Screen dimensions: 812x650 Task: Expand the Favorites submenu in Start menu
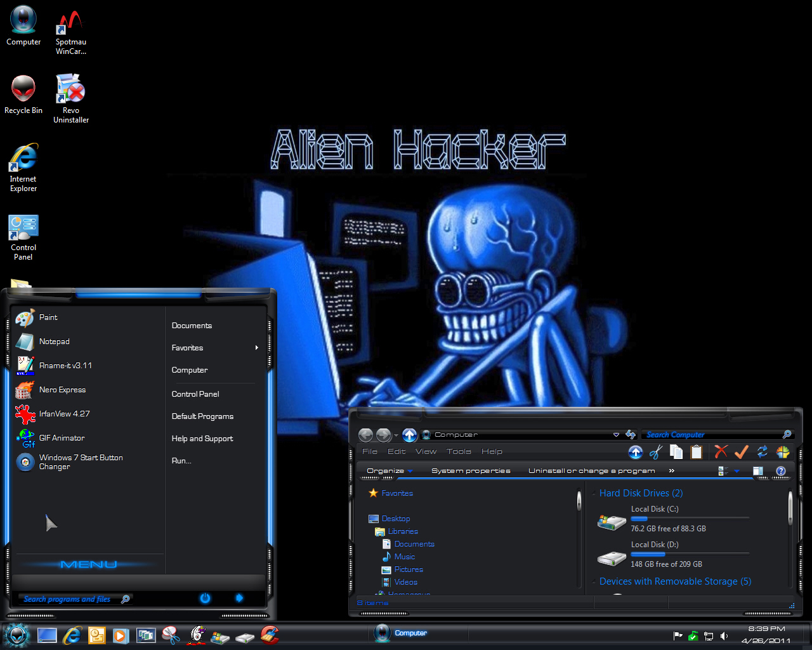tap(256, 348)
